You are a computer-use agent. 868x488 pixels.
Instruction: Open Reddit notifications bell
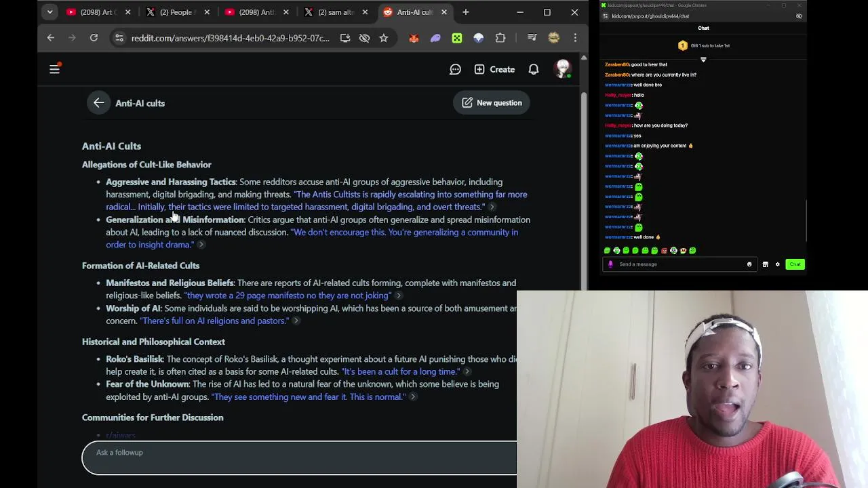click(534, 69)
